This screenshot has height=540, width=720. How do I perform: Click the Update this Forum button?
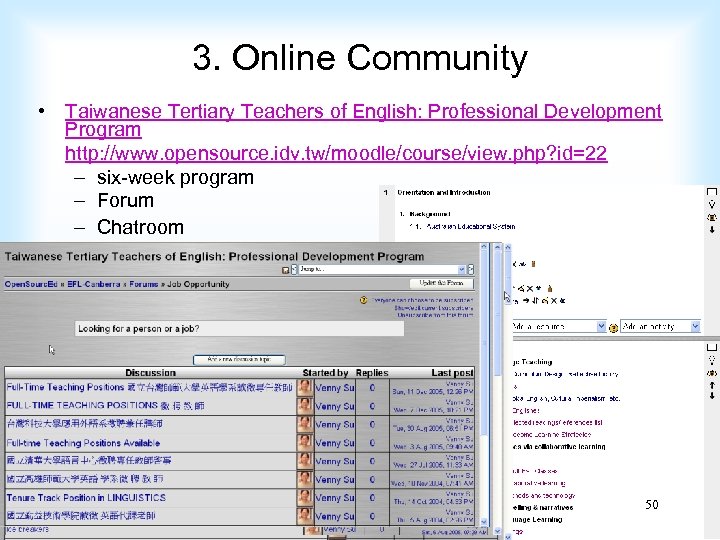point(441,283)
